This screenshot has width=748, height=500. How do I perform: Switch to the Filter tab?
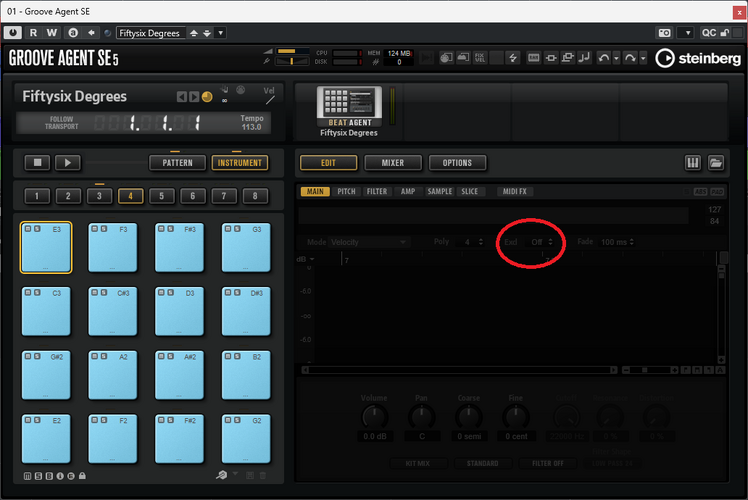click(377, 191)
